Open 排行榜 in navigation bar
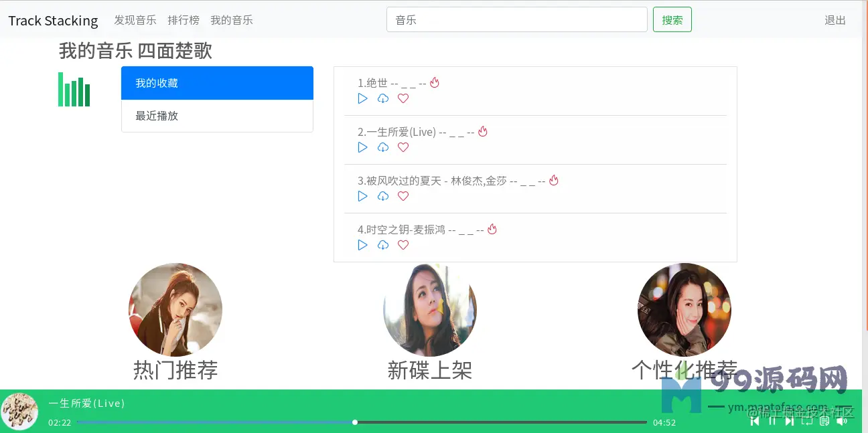Viewport: 868px width, 433px height. tap(184, 20)
